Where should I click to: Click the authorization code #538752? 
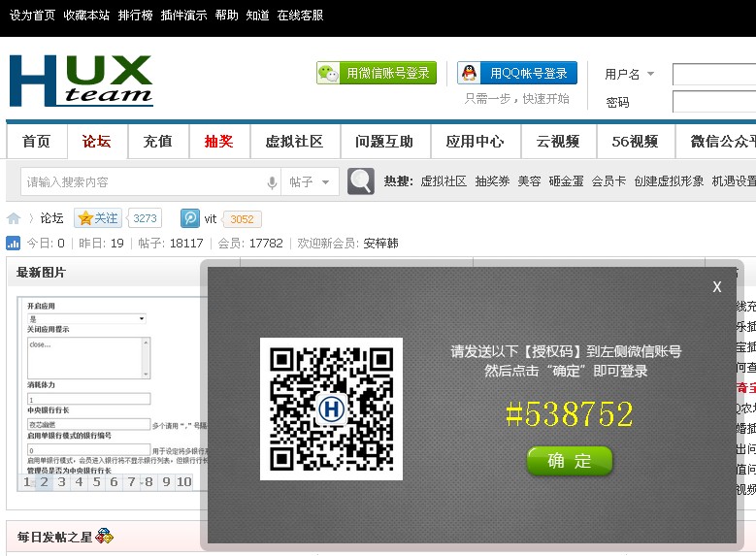coord(570,414)
